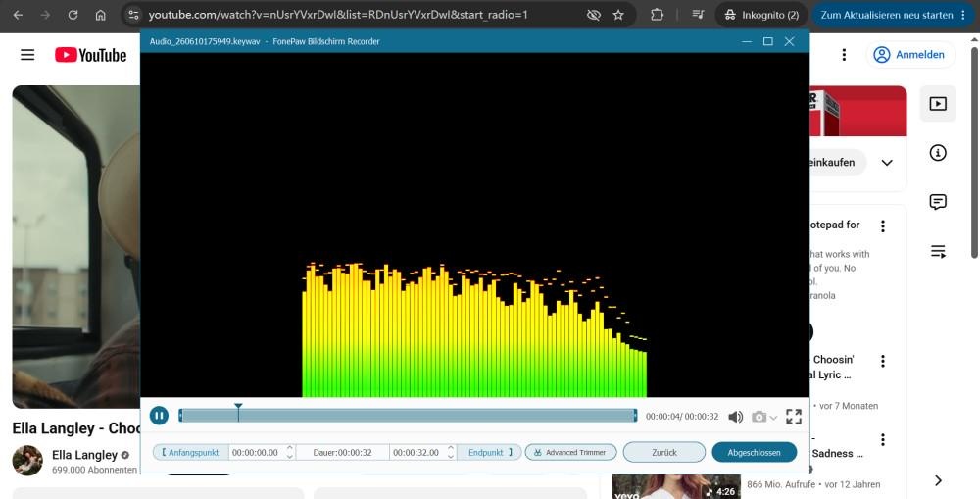The height and width of the screenshot is (499, 980).
Task: Click the Anmelden sign-in button
Action: (x=909, y=54)
